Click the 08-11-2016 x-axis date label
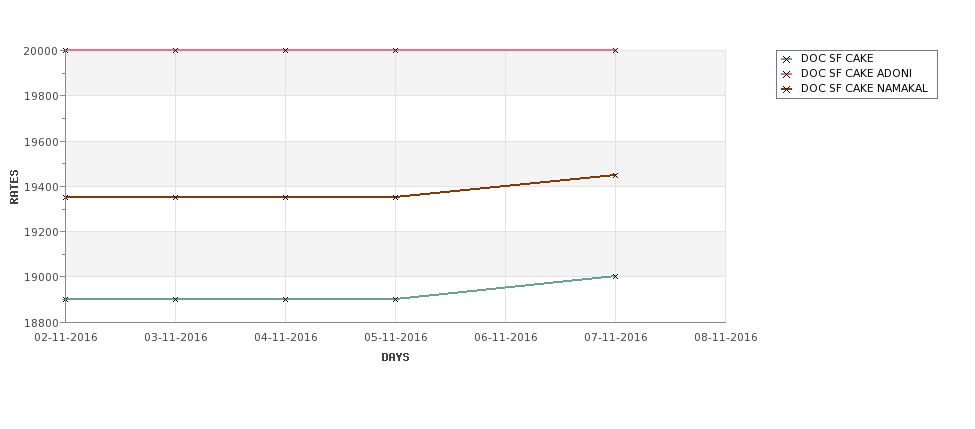975x429 pixels. 726,338
